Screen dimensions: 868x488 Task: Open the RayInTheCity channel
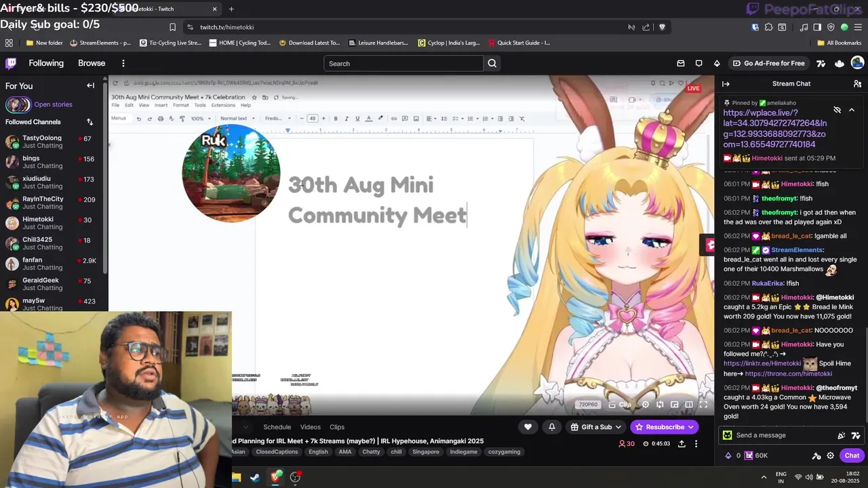click(x=52, y=203)
